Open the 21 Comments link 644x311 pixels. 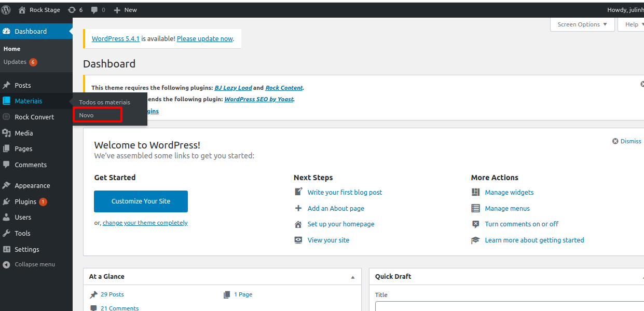pyautogui.click(x=119, y=308)
